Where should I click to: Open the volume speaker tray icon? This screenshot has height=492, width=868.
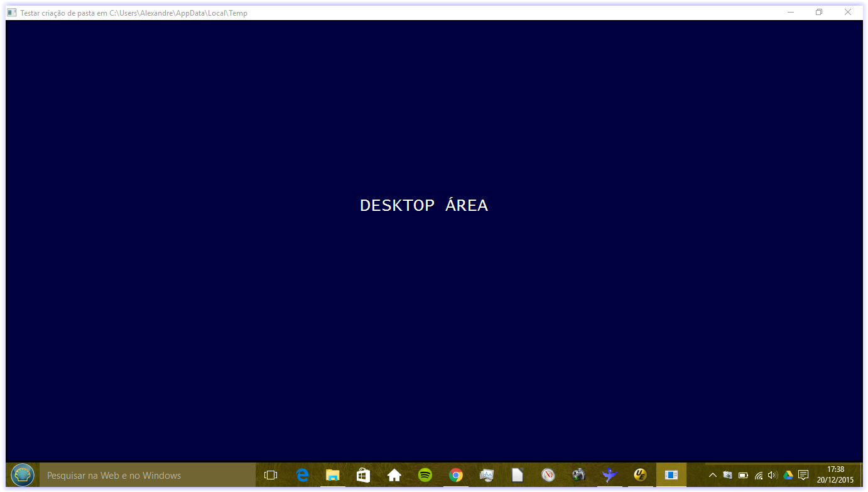click(773, 475)
